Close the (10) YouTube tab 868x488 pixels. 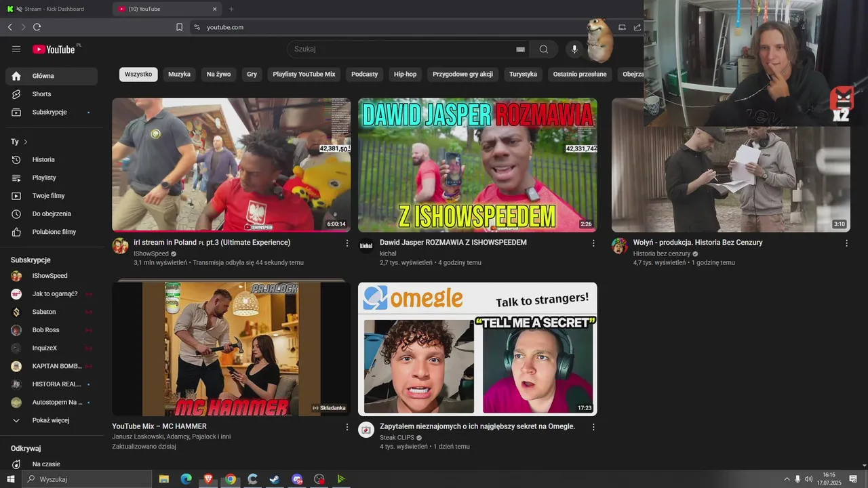pos(215,9)
